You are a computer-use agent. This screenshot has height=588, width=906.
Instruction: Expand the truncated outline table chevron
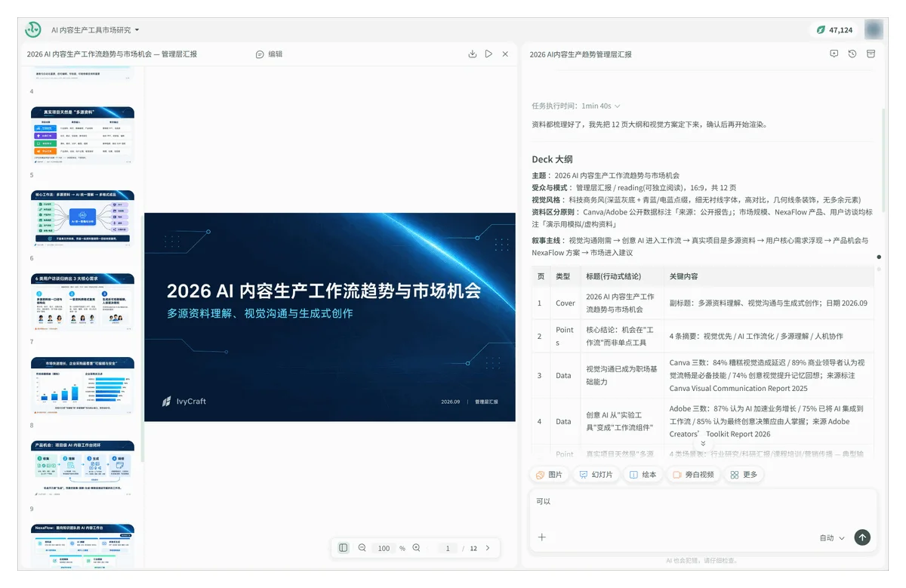703,444
